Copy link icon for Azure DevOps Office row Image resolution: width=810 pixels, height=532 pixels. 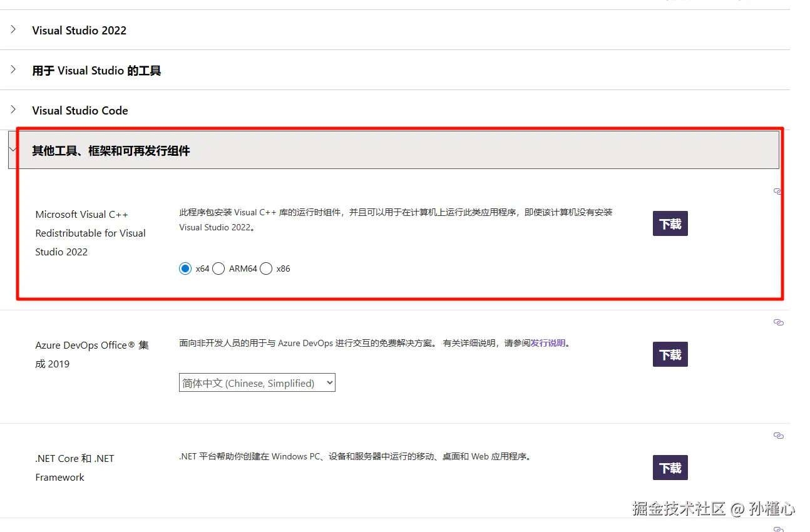point(778,322)
